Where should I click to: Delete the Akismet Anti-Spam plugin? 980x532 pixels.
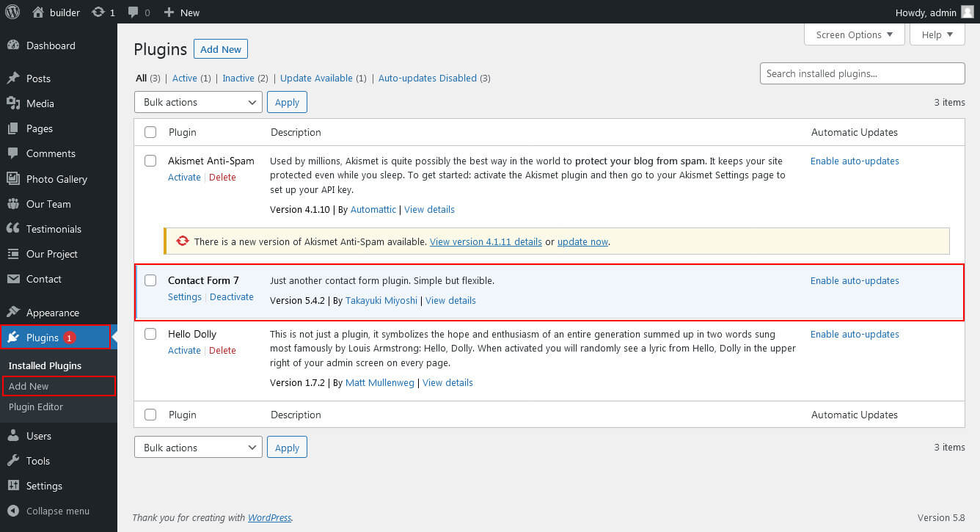[x=222, y=177]
